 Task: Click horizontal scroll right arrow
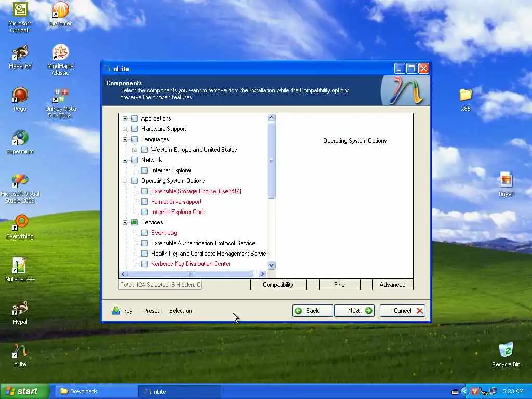coord(262,274)
